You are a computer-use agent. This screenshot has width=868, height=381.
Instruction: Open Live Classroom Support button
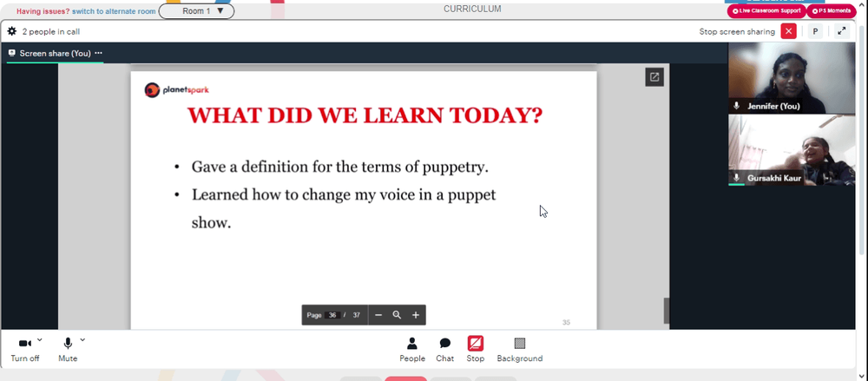(766, 11)
